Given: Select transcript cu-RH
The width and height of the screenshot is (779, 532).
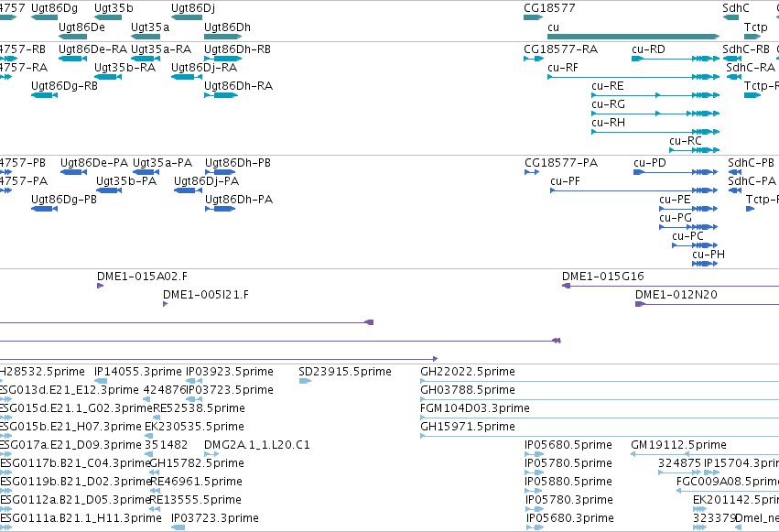Looking at the screenshot, I should (655, 132).
